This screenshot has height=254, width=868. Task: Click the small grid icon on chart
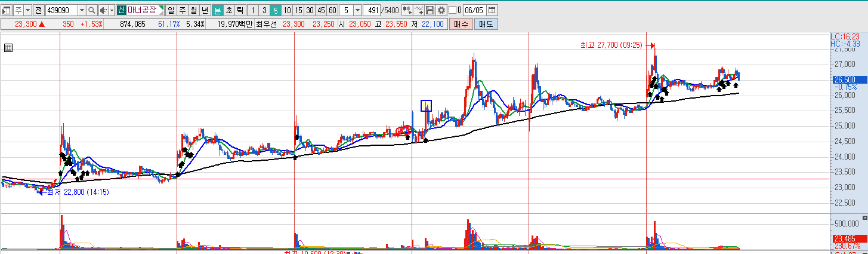[x=8, y=49]
